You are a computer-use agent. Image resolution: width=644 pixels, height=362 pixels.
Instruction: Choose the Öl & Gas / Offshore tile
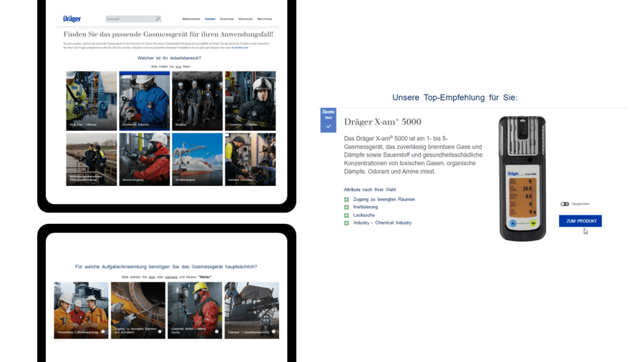tap(91, 101)
